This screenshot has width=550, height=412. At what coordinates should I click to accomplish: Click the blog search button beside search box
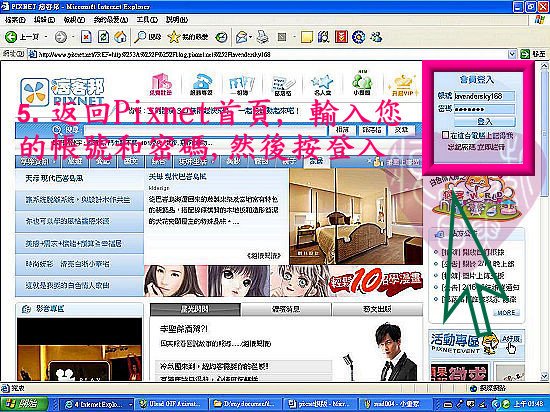(372, 130)
